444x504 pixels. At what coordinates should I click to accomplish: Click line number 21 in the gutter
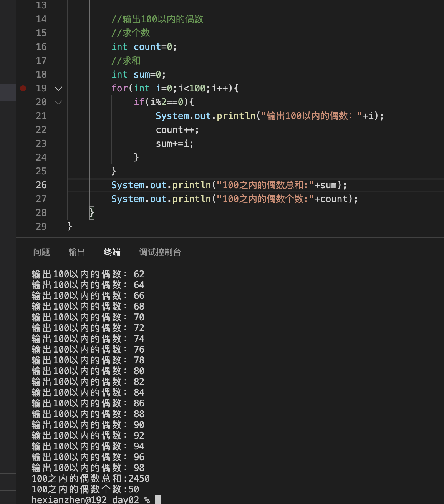pos(41,116)
